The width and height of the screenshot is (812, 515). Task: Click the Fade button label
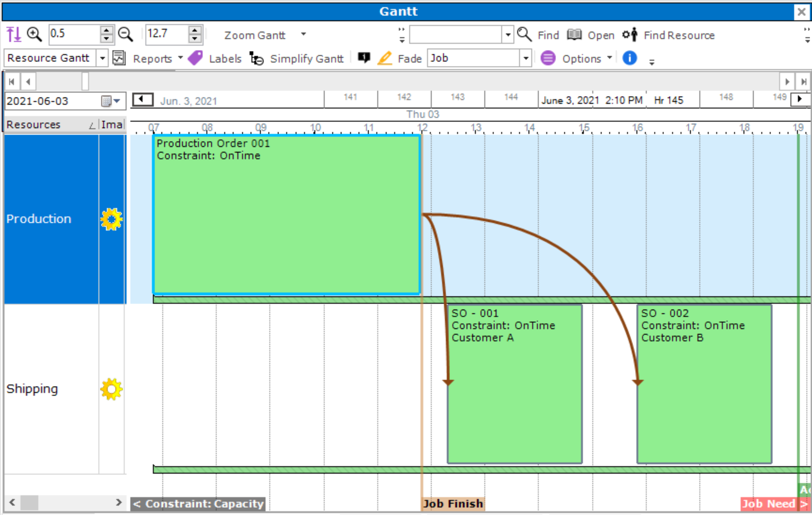click(x=409, y=59)
